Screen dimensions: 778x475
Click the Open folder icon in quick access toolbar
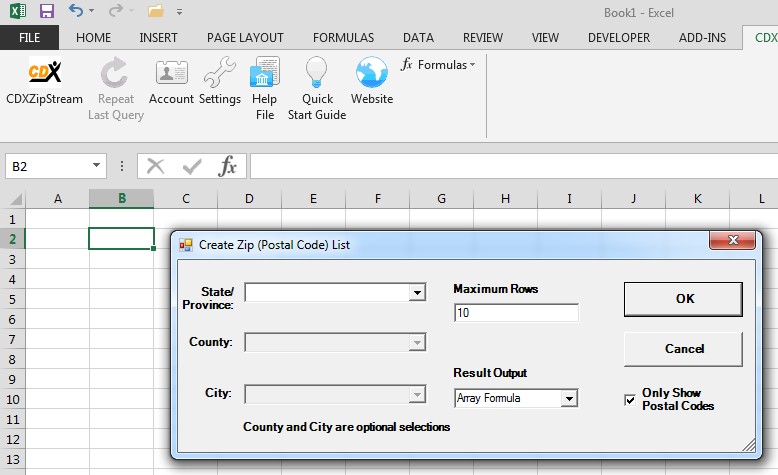click(155, 11)
